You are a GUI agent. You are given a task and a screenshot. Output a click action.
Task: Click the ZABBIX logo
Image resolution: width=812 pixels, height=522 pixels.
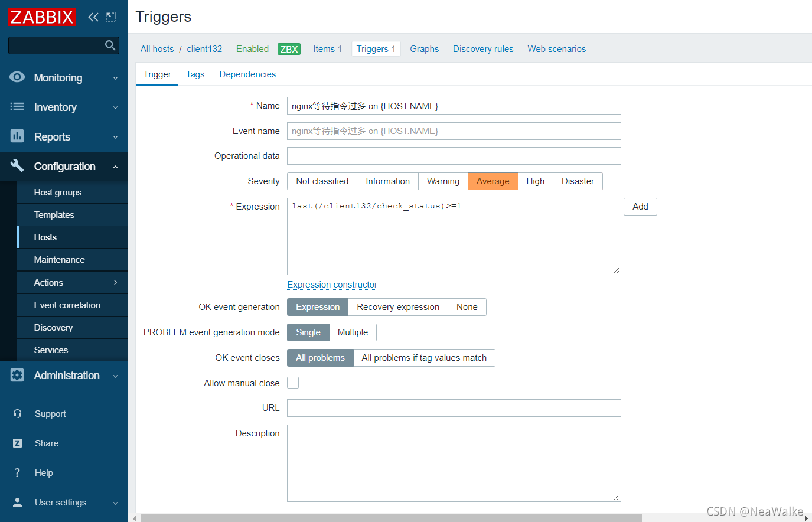click(41, 17)
